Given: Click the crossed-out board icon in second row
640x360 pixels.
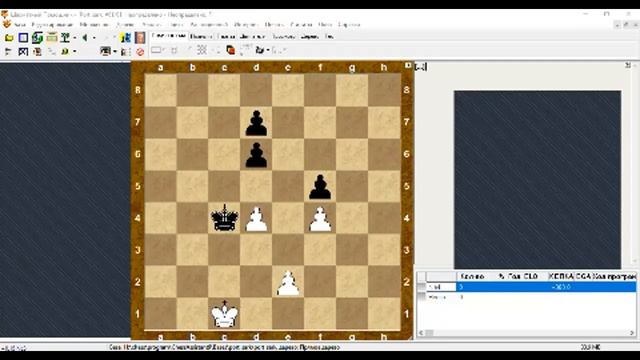Looking at the screenshot, I should click(23, 51).
